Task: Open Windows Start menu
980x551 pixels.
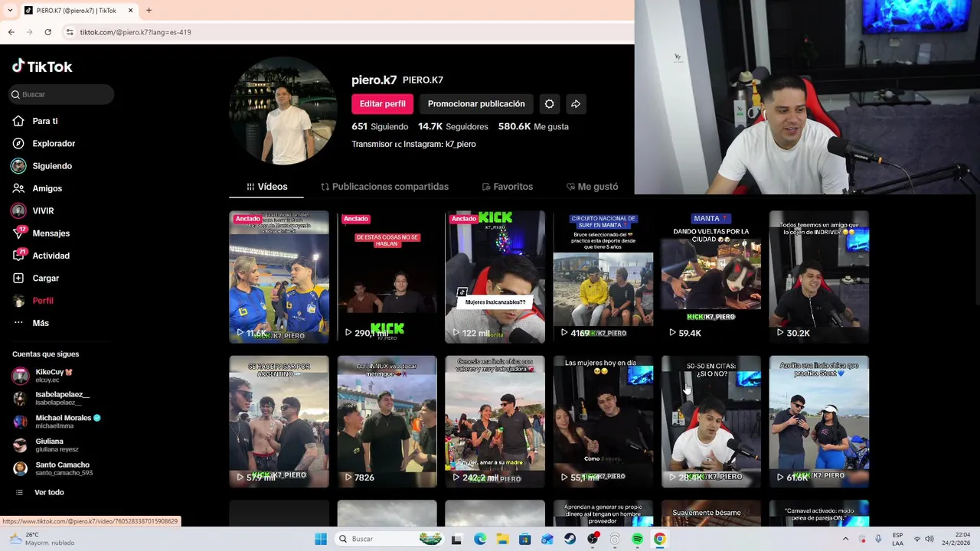Action: coord(321,539)
